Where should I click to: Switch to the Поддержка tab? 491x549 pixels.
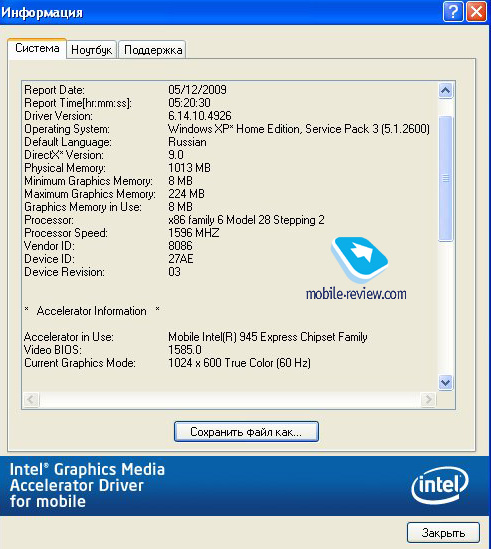153,50
